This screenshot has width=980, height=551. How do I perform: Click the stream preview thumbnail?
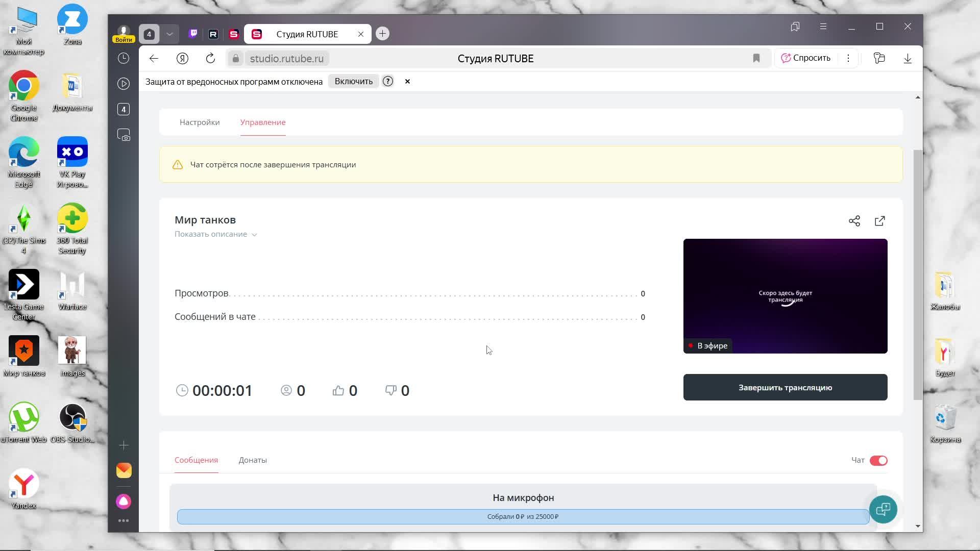pos(785,296)
